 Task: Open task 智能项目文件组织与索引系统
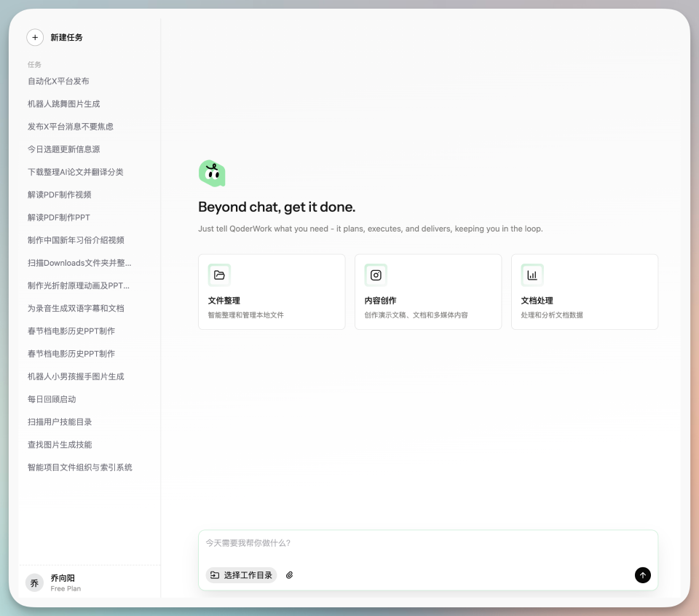click(x=80, y=467)
